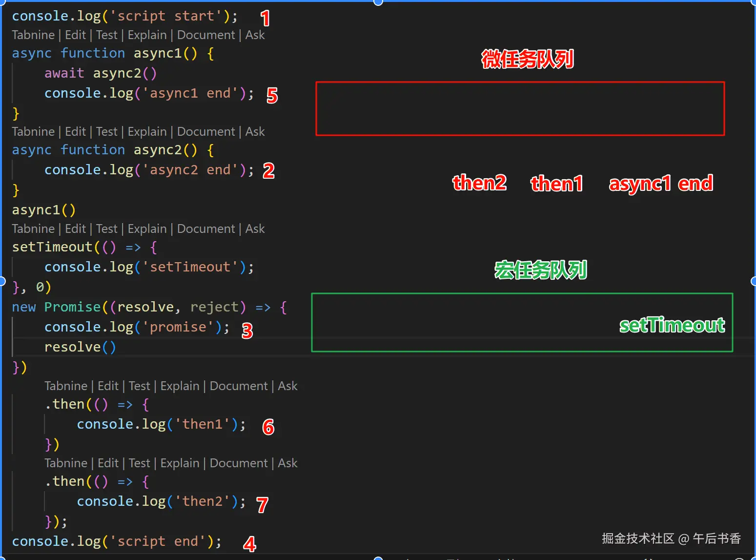756x560 pixels.
Task: Click Edit action above async1 function
Action: pos(75,35)
